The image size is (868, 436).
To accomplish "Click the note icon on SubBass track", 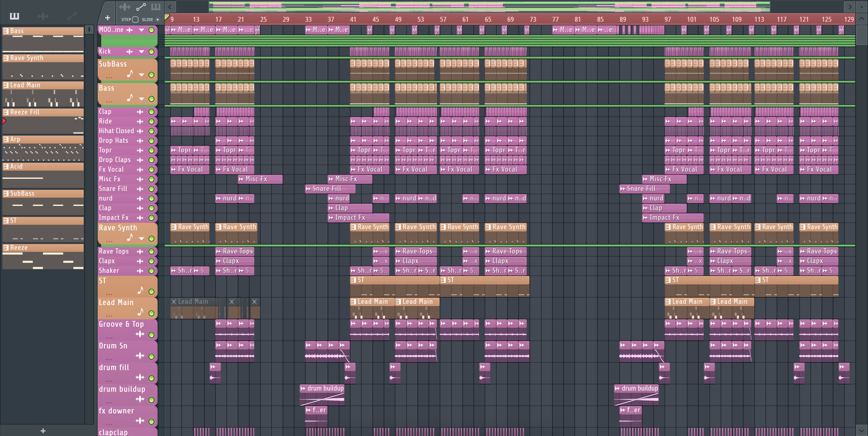I will tap(130, 73).
